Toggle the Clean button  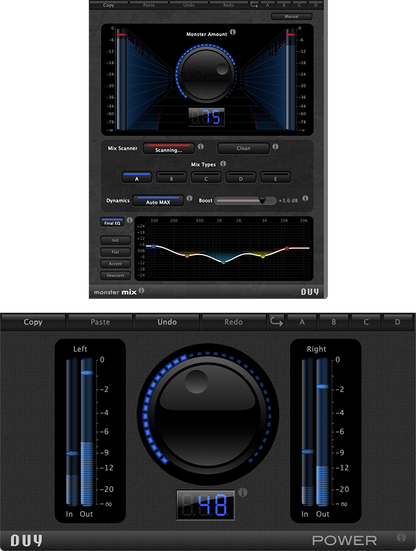click(x=243, y=148)
